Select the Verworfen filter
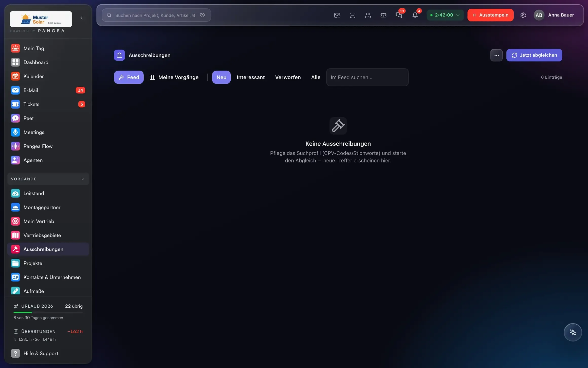This screenshot has height=368, width=588. click(x=288, y=77)
